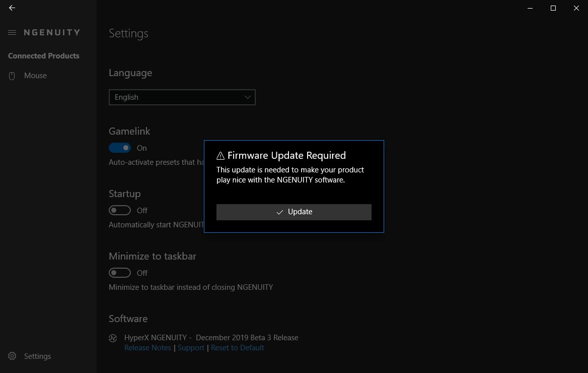Open the hamburger menu next to NGENUITY
588x373 pixels.
coord(12,33)
